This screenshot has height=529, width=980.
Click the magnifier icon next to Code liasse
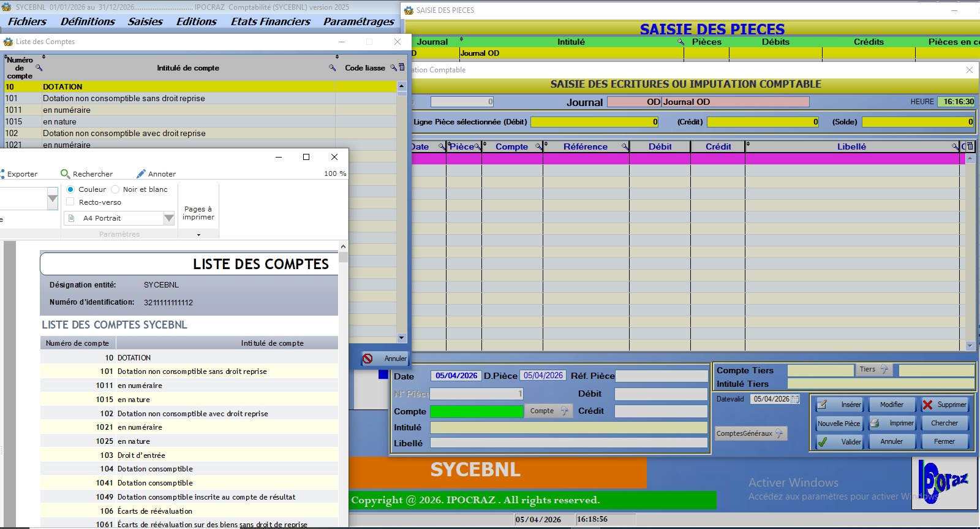393,67
